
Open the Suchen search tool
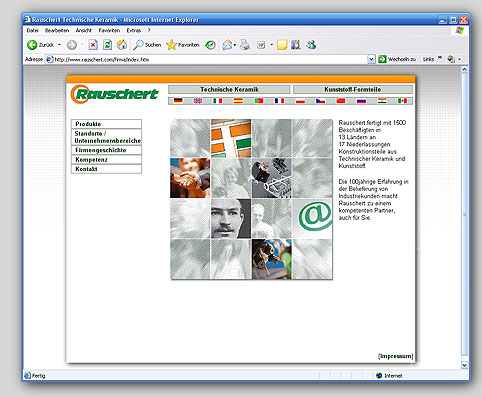tap(147, 45)
